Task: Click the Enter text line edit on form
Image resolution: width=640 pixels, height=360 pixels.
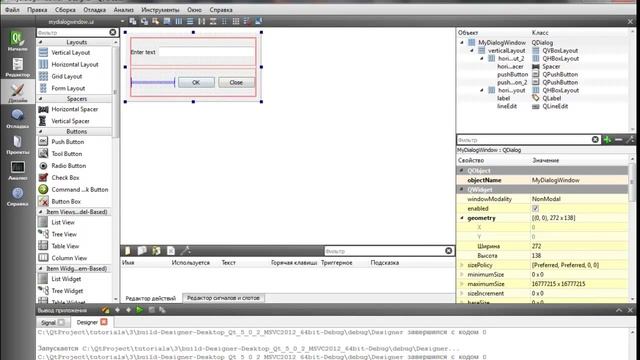Action: (207, 52)
